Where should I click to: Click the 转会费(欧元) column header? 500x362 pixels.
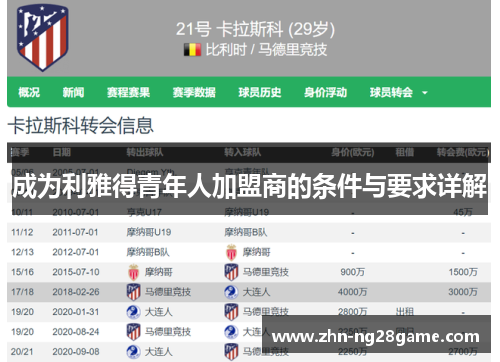(463, 153)
